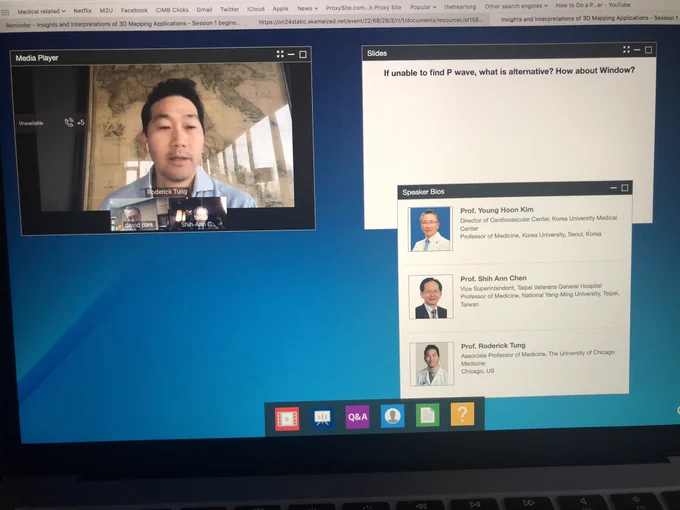The width and height of the screenshot is (680, 510).
Task: Click the phone +5 participants icon
Action: coord(74,123)
